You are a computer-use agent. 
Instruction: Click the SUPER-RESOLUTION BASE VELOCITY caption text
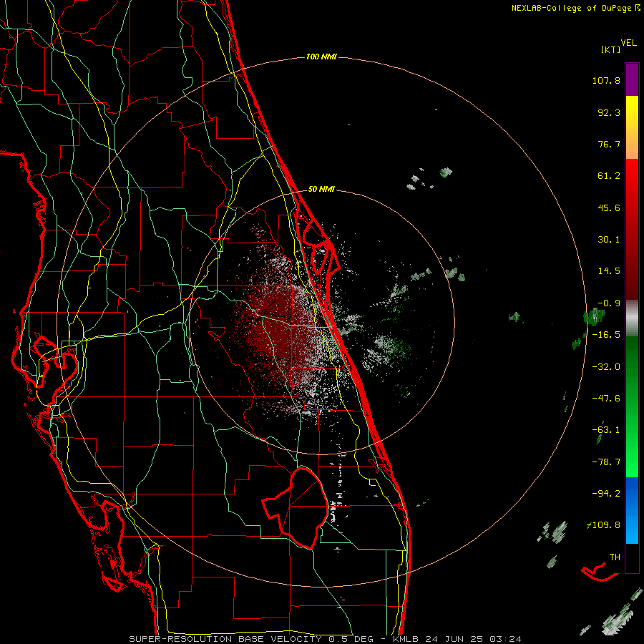[225, 639]
